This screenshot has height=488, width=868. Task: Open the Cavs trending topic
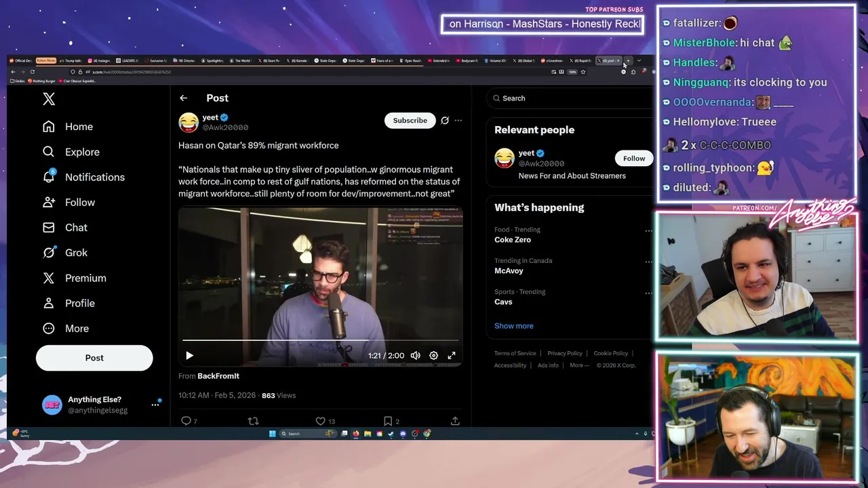coord(503,302)
